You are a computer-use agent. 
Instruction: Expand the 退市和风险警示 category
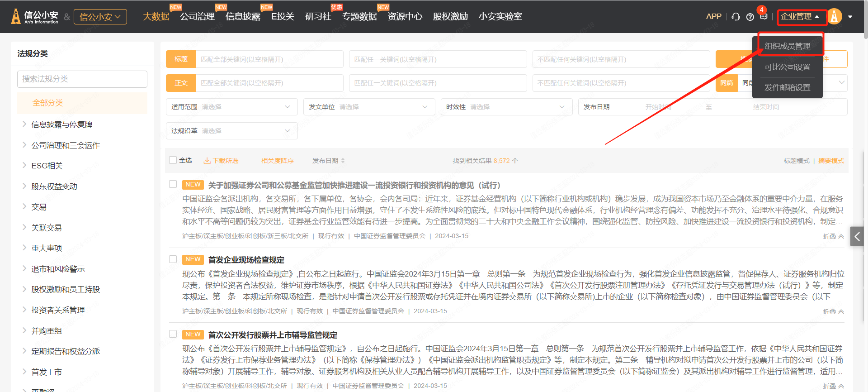pyautogui.click(x=24, y=268)
